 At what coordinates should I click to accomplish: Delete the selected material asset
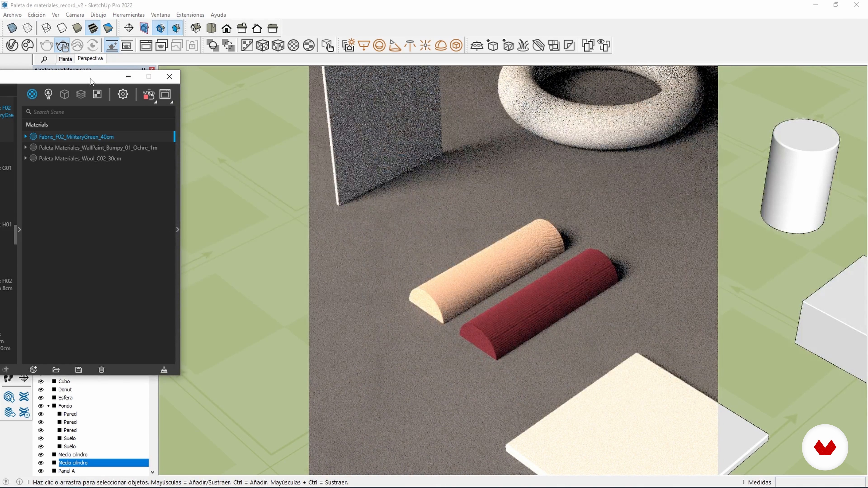(101, 369)
